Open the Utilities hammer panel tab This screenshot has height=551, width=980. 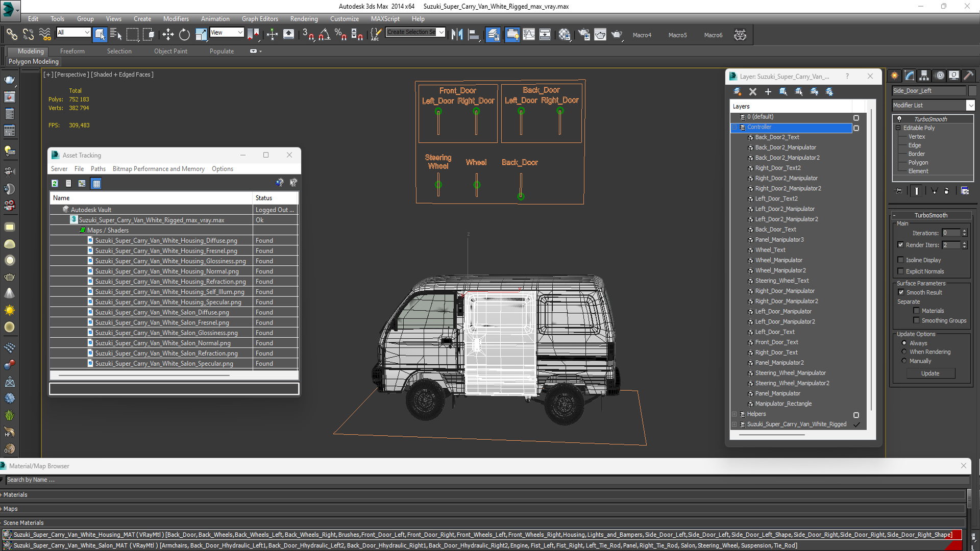click(968, 76)
